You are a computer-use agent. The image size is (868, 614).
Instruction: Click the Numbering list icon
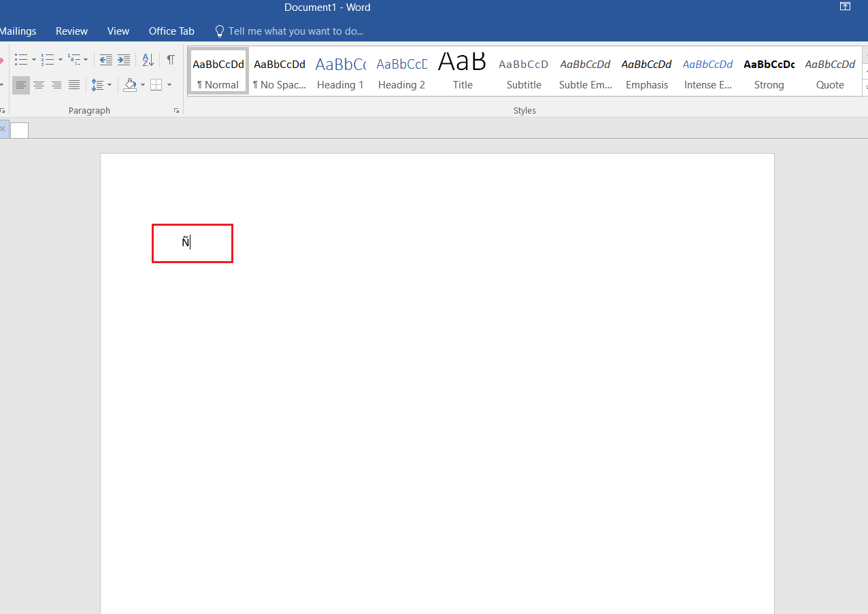[x=47, y=60]
